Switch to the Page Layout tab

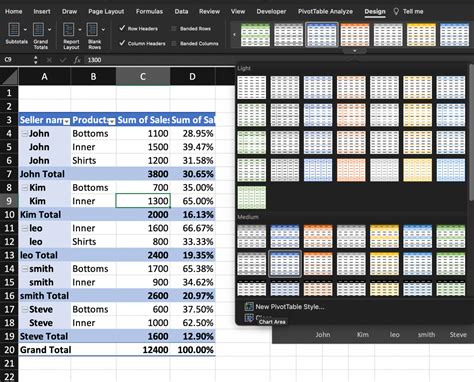coord(106,11)
